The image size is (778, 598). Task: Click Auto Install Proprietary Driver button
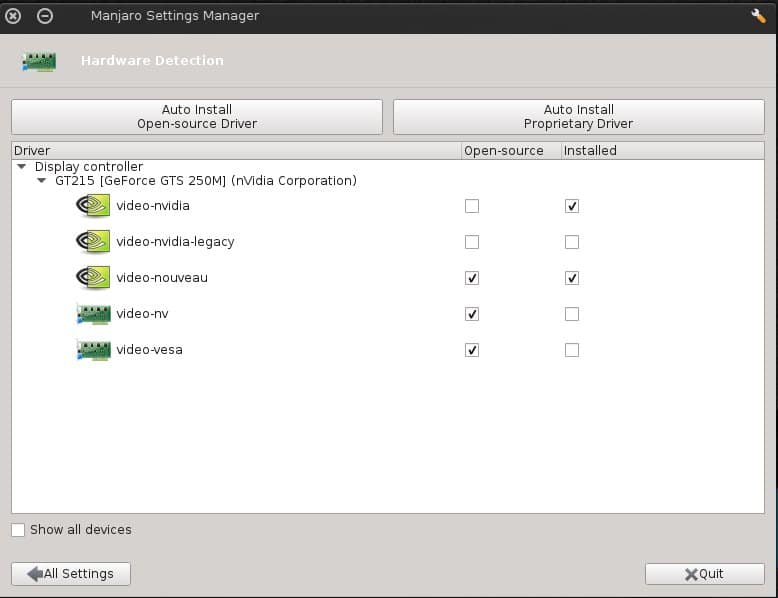[579, 117]
